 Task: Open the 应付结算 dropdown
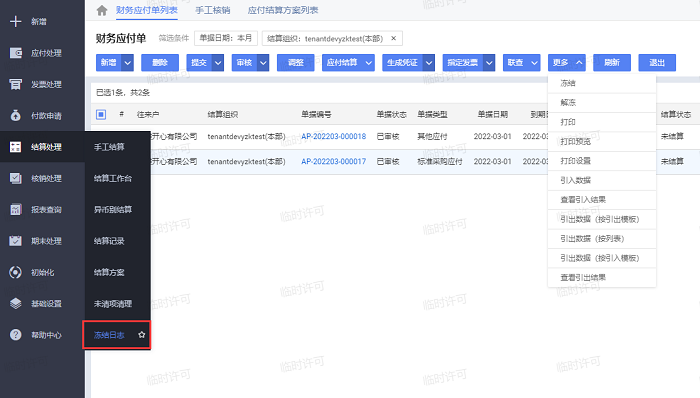[348, 63]
